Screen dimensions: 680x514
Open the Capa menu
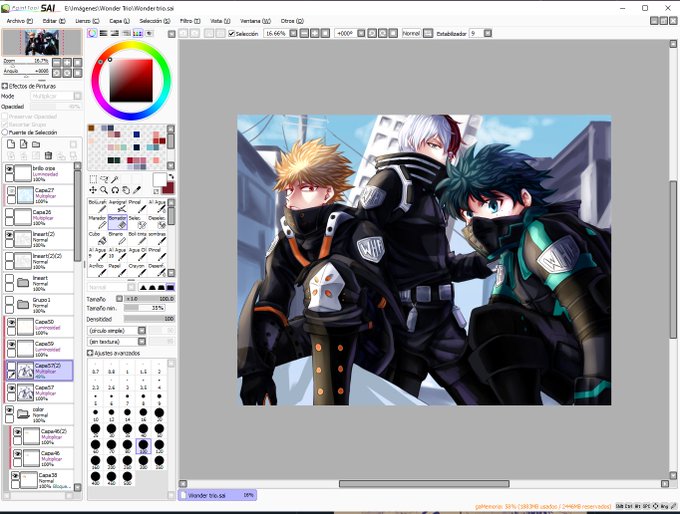[x=119, y=21]
